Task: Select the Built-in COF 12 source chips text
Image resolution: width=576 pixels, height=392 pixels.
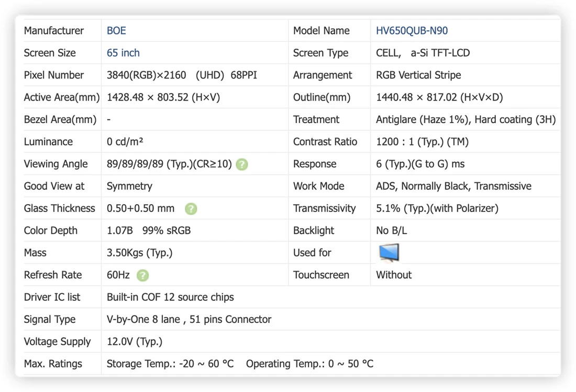Action: tap(170, 297)
